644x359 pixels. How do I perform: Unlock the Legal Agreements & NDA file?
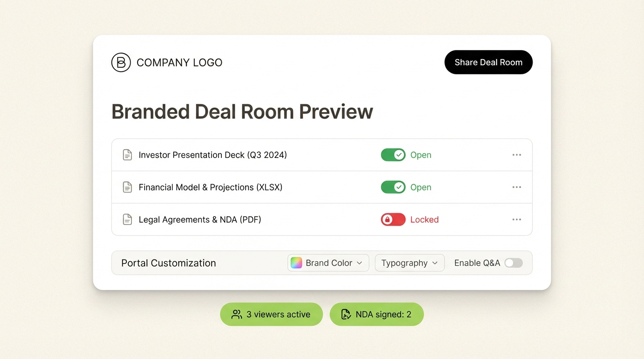(393, 219)
